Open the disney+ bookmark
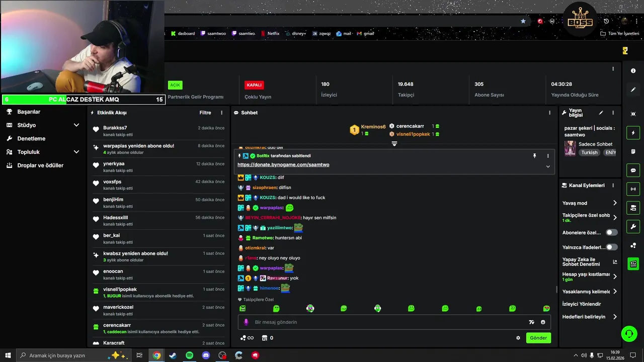Screen dimensions: 644x362 tap(295, 34)
